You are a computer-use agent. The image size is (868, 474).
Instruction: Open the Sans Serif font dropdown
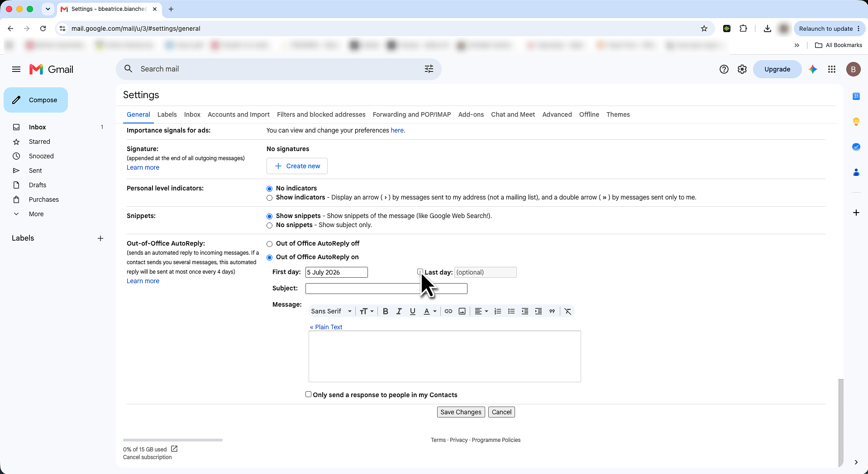[331, 311]
